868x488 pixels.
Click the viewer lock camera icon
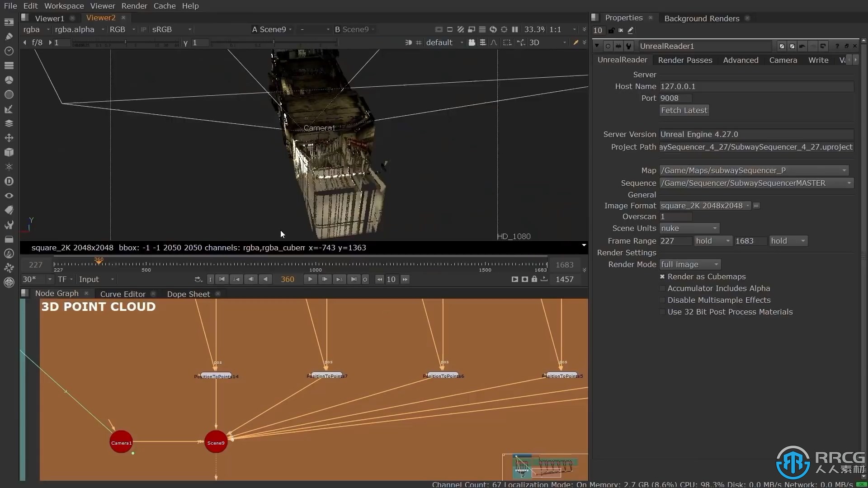pyautogui.click(x=472, y=42)
